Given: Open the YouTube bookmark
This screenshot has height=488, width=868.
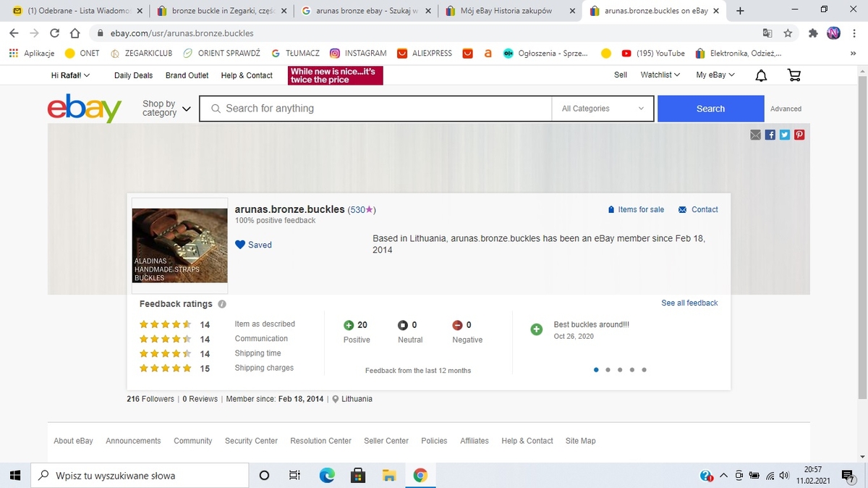Looking at the screenshot, I should click(x=653, y=53).
